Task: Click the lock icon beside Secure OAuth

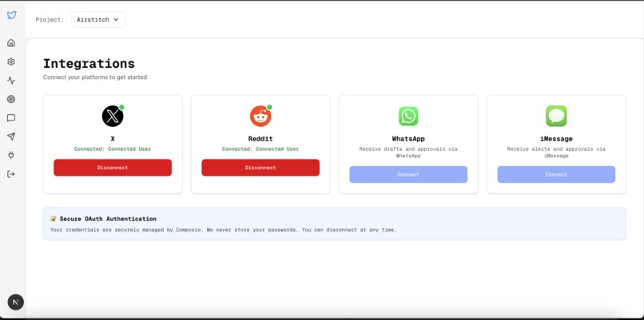Action: [x=53, y=219]
